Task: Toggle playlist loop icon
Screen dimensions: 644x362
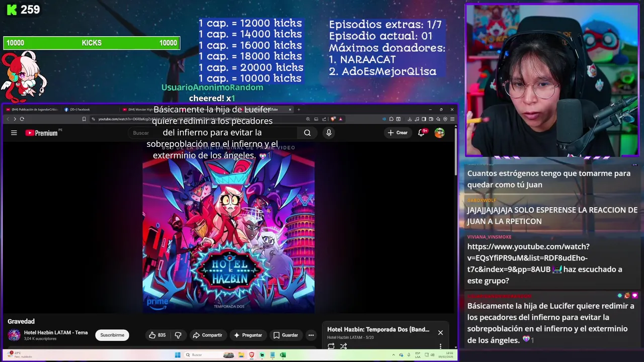Action: (x=331, y=346)
